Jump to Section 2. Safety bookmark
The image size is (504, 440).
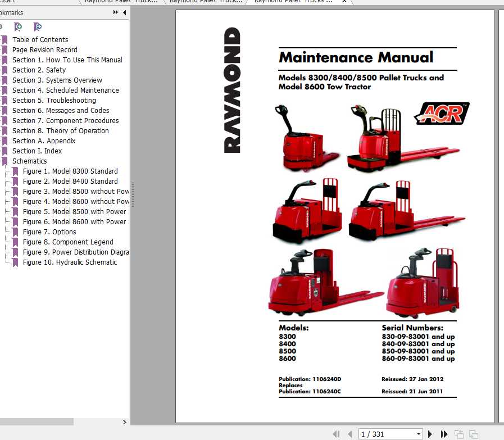click(39, 70)
